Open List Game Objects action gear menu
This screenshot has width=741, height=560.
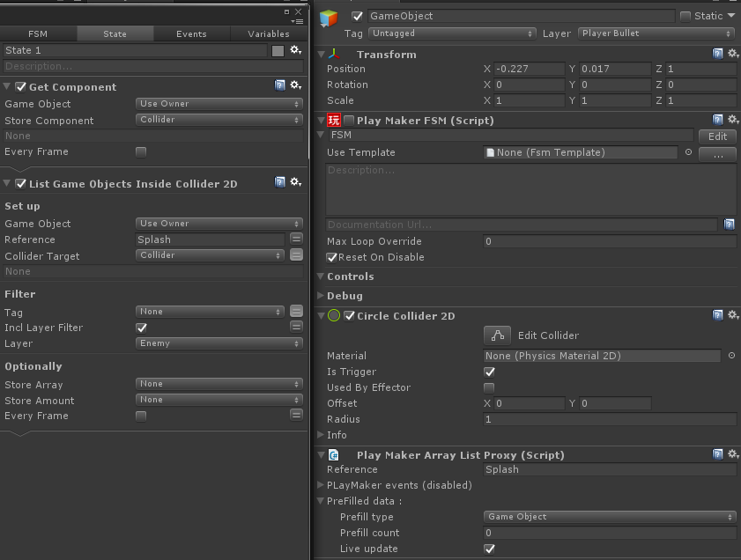pos(296,182)
